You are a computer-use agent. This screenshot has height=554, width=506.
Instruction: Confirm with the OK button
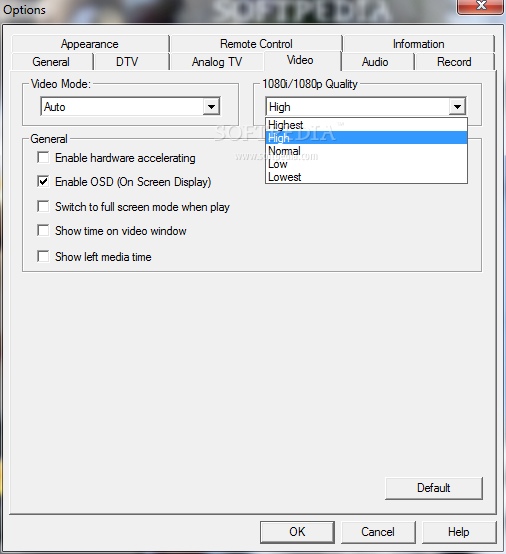click(x=297, y=532)
